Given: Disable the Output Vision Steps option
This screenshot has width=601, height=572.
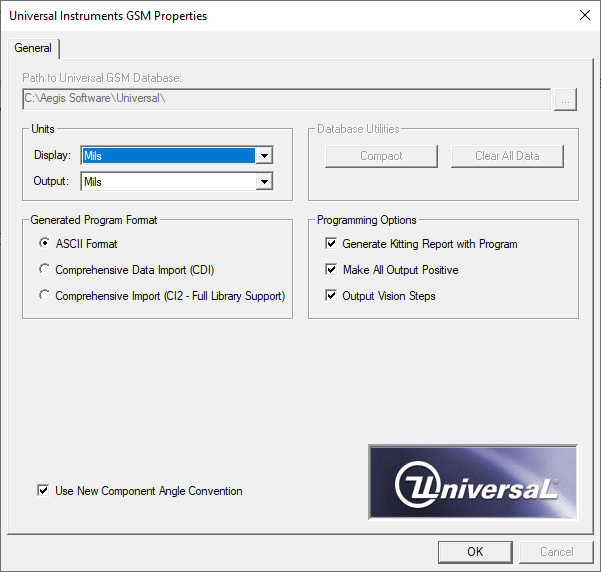Looking at the screenshot, I should (x=332, y=296).
